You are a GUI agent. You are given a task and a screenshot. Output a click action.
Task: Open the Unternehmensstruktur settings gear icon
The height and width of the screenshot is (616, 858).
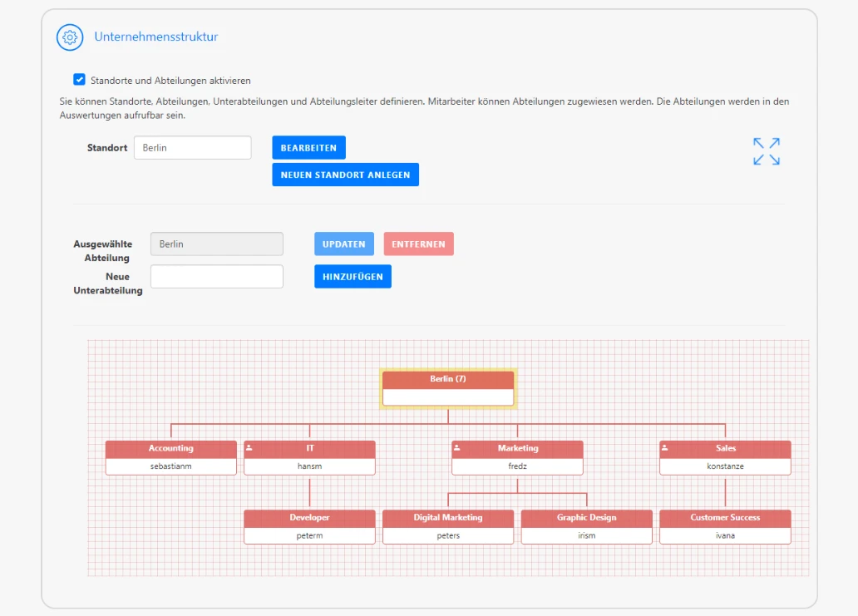pos(70,37)
